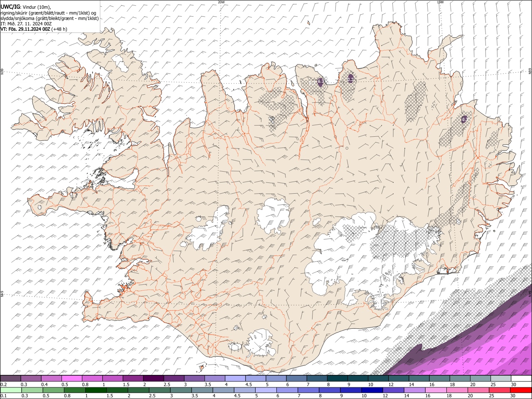532x399 pixels.
Task: Click upper legend swatch labeled 6 (slate blue)
Action: 297,379
